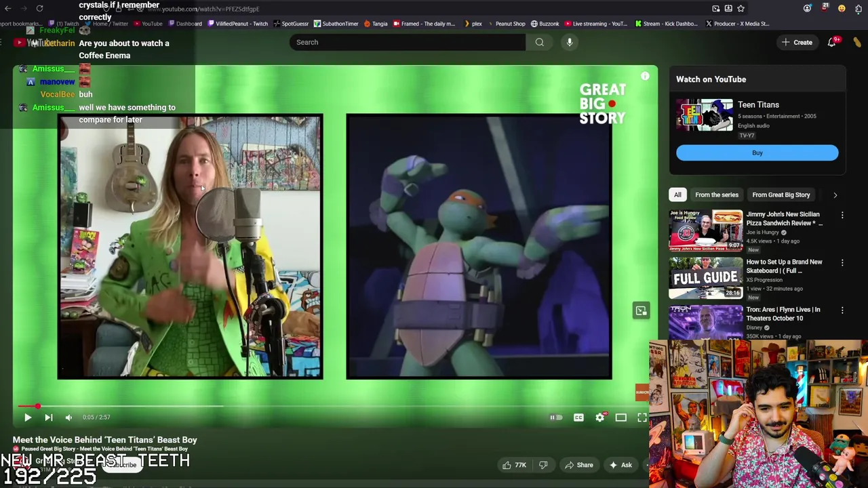The image size is (868, 488).
Task: Open the Buzzonk bookmark
Action: click(x=545, y=24)
